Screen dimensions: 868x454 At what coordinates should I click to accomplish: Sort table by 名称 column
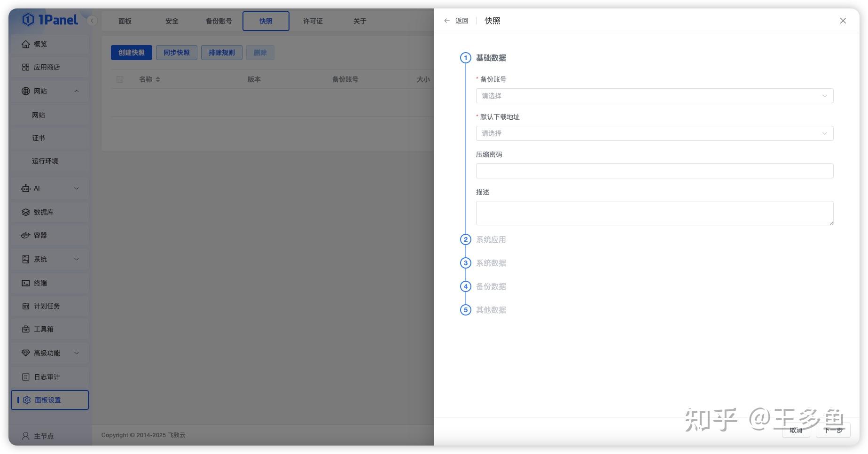[158, 79]
